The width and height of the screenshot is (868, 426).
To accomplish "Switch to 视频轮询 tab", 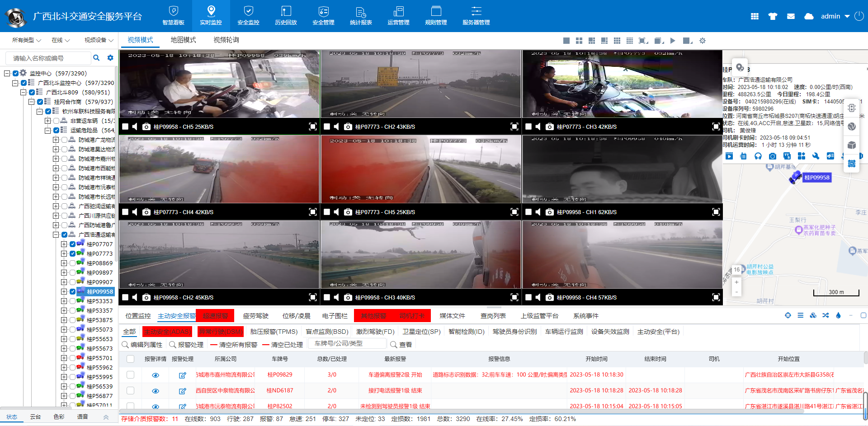I will [226, 40].
